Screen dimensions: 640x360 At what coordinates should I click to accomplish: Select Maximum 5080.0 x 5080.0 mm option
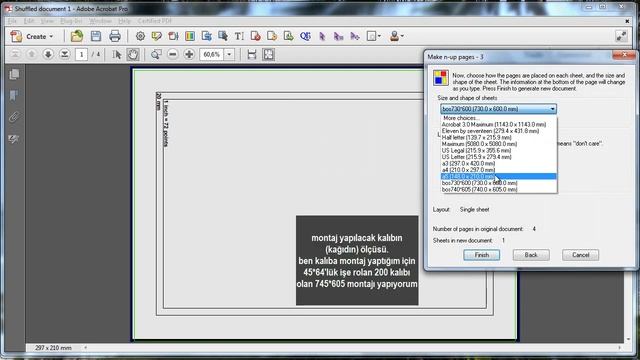tap(498, 144)
